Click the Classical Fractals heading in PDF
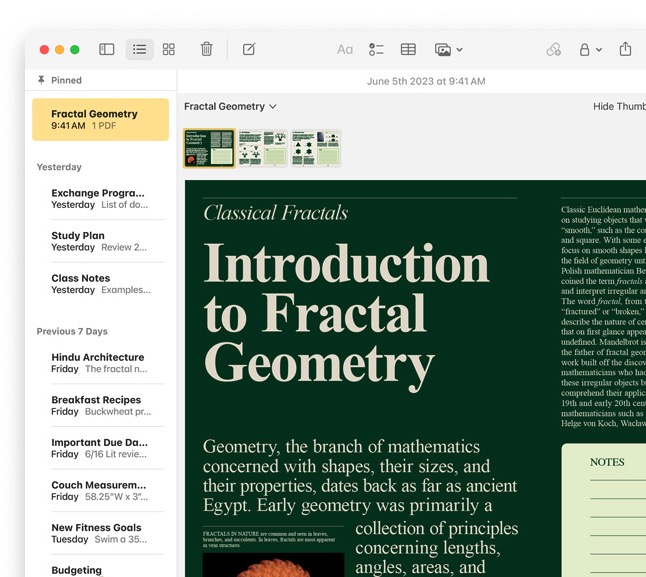 click(x=276, y=213)
